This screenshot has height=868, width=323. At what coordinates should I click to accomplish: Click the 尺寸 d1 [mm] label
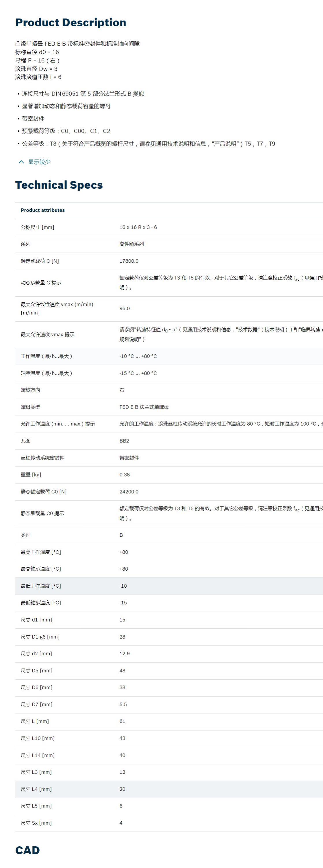pyautogui.click(x=36, y=620)
